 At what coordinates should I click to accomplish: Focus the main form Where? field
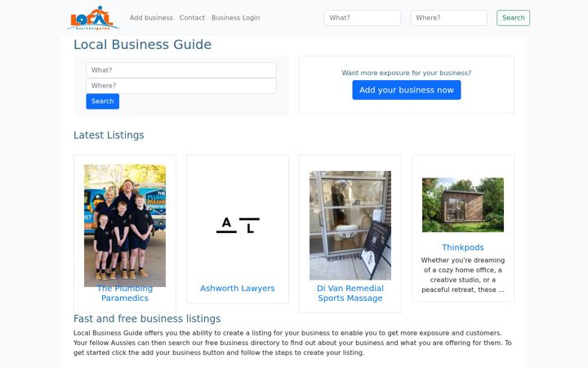pos(181,86)
